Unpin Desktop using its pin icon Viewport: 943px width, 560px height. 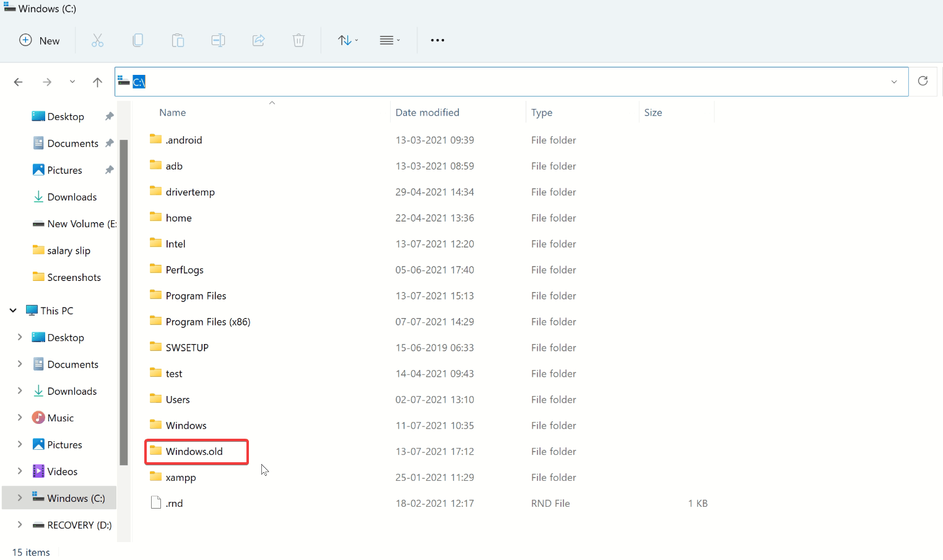(109, 116)
